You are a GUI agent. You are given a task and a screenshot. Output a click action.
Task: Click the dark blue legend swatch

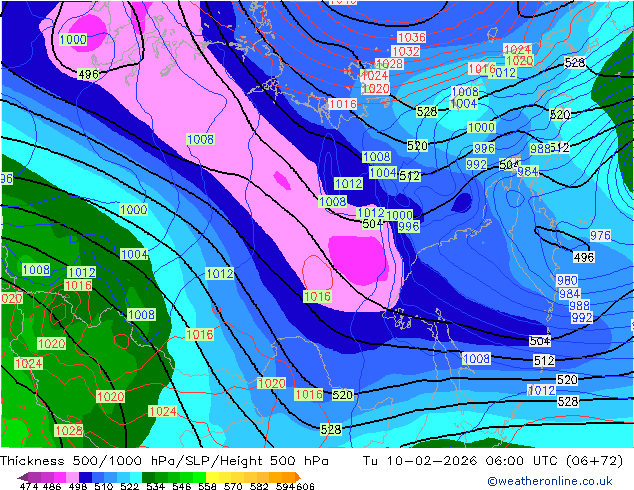[x=85, y=477]
